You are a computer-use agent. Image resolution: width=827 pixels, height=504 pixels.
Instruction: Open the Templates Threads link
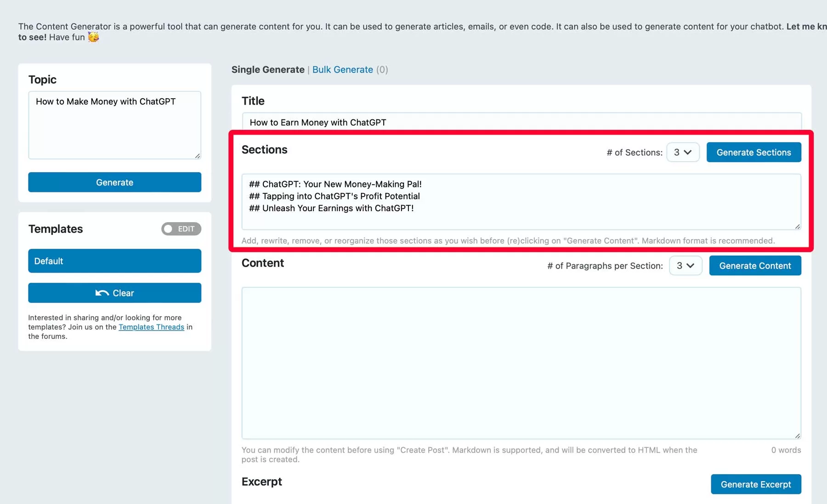click(x=151, y=327)
